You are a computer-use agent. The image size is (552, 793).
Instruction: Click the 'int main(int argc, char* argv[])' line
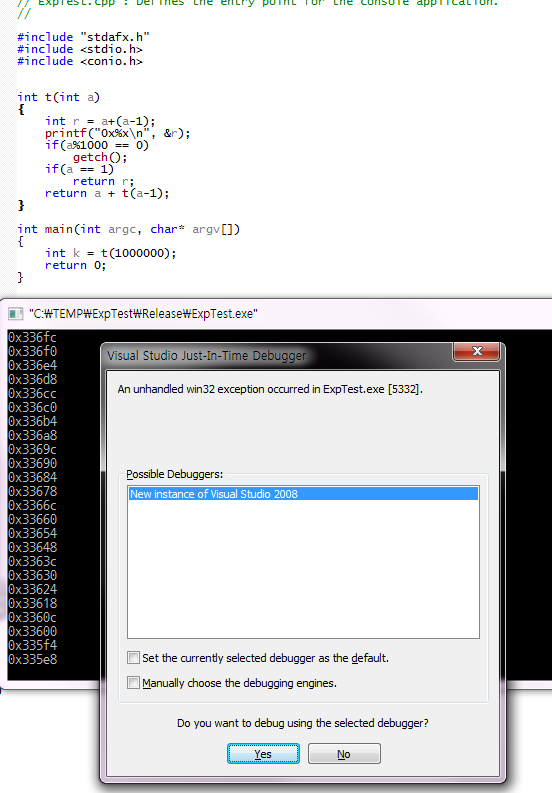tap(129, 229)
